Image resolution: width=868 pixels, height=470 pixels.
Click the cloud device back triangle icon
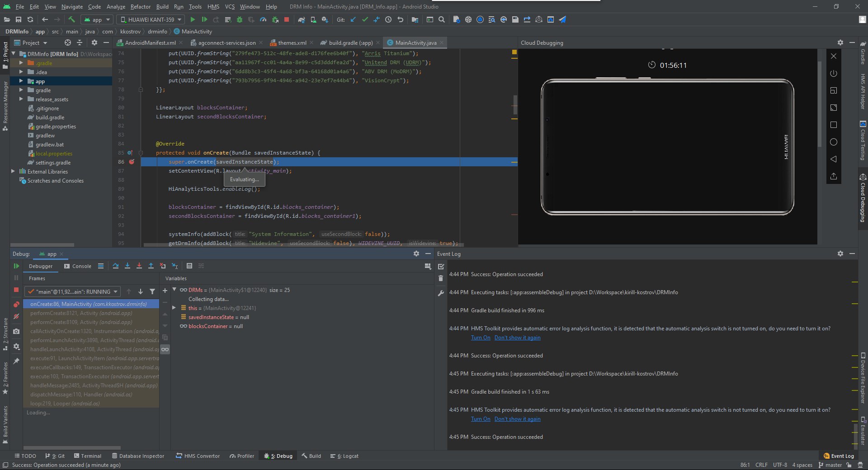pyautogui.click(x=834, y=159)
